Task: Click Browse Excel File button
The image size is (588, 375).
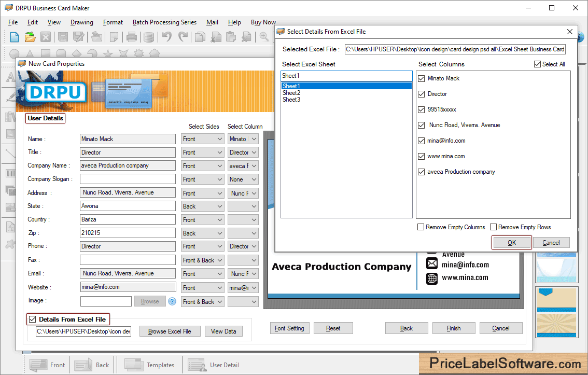Action: (170, 331)
